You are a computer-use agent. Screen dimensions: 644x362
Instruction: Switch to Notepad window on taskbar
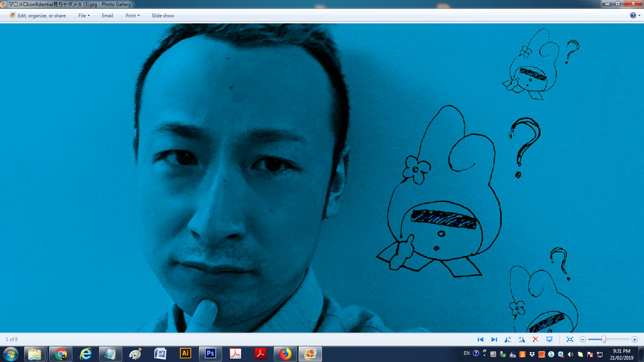[111, 354]
